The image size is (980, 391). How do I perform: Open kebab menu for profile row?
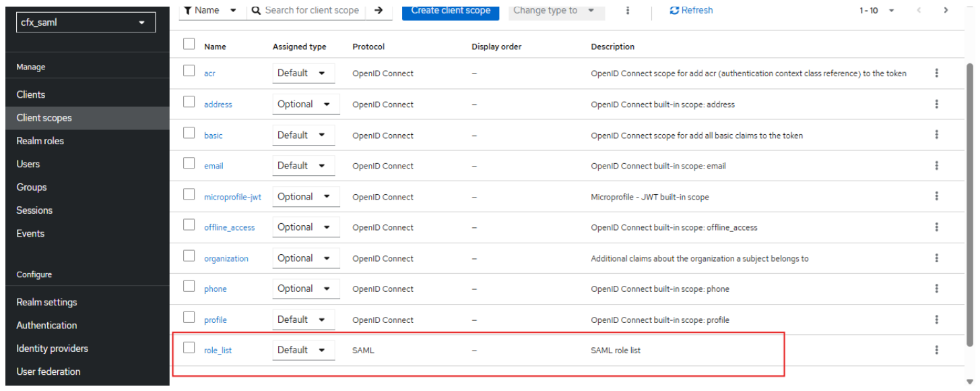pos(936,320)
